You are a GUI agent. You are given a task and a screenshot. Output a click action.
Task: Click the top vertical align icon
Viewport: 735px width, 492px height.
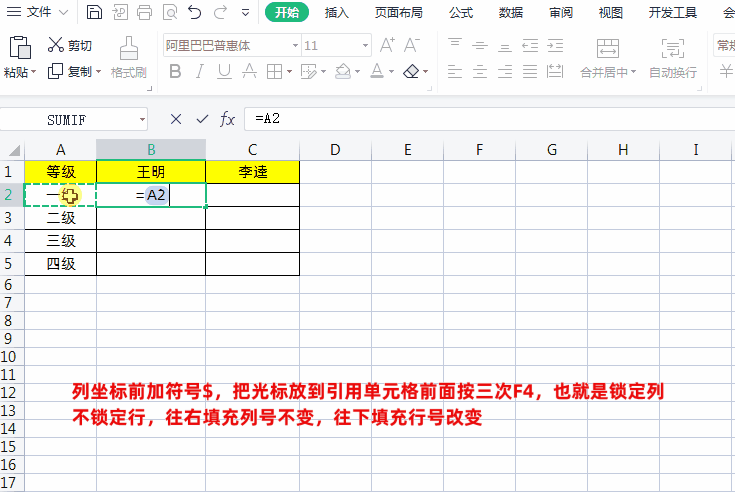point(455,45)
